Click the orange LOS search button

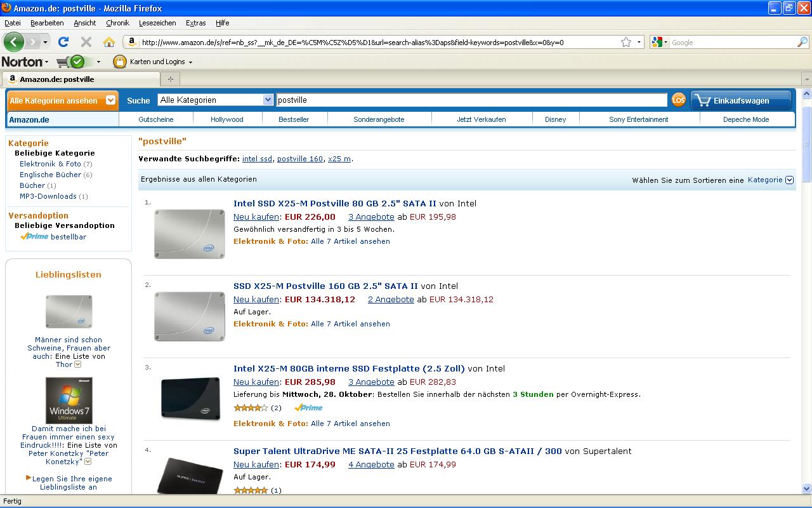[679, 100]
